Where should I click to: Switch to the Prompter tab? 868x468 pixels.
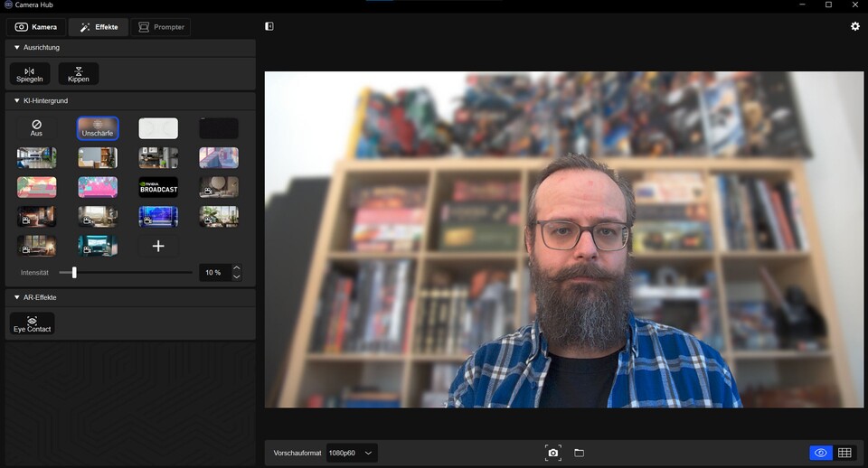(x=160, y=27)
